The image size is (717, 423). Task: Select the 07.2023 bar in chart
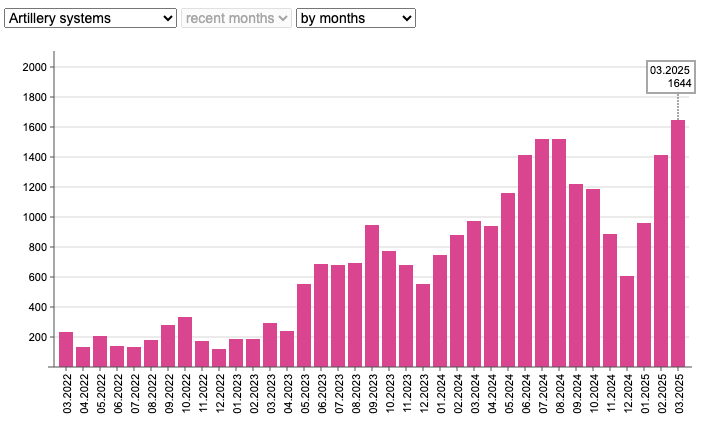[x=338, y=316]
